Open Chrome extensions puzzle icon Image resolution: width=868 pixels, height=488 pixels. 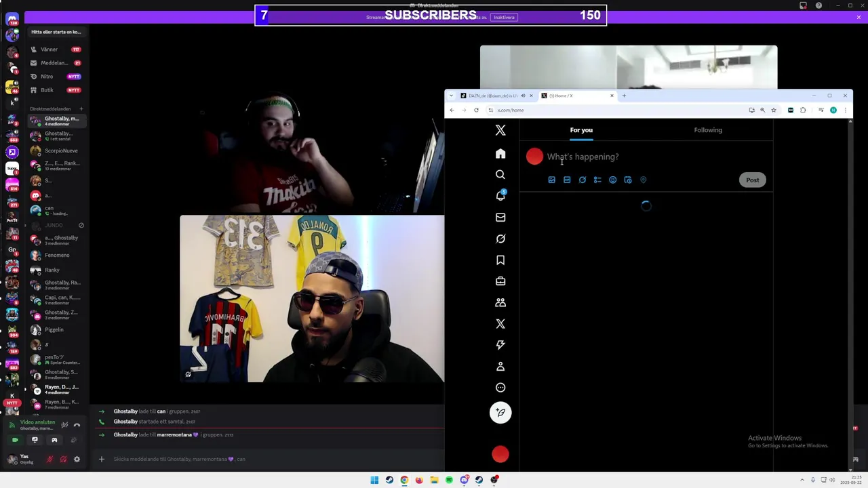(x=803, y=110)
